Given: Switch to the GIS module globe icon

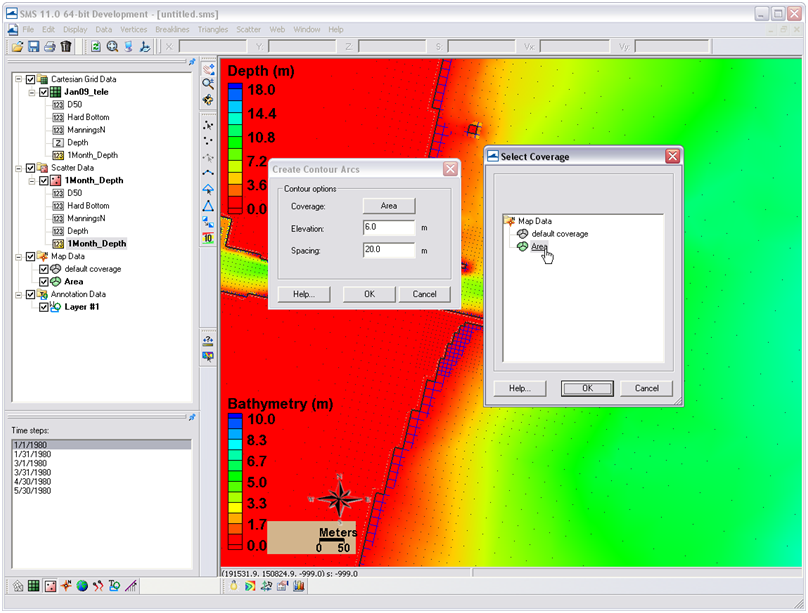Looking at the screenshot, I should tap(82, 586).
